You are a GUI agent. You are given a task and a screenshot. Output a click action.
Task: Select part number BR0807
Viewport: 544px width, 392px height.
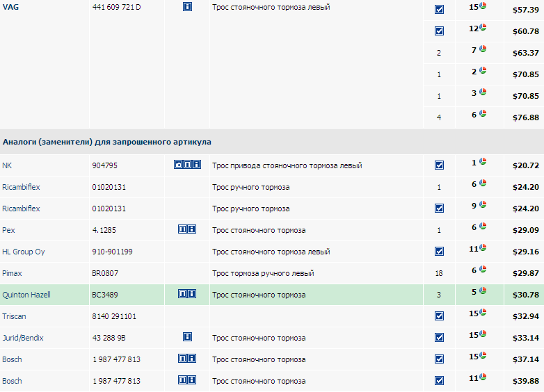105,273
